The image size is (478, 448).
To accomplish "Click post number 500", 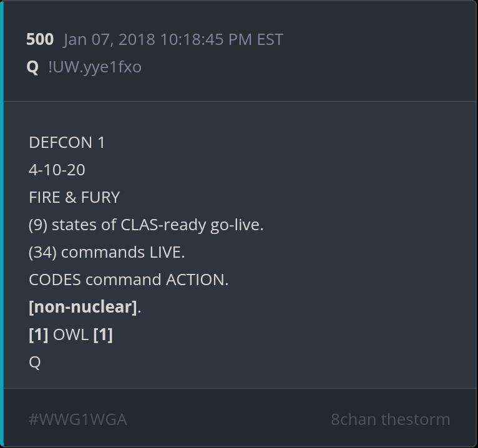I will (39, 39).
